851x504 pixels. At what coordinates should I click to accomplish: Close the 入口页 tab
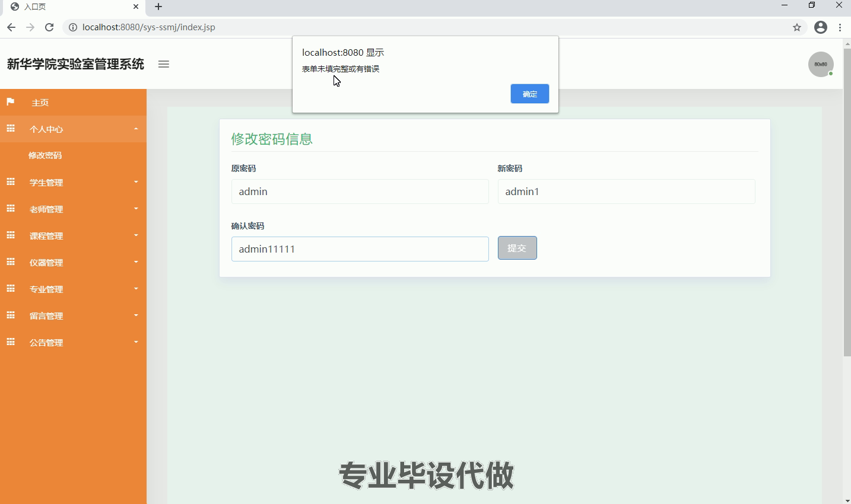pos(136,7)
